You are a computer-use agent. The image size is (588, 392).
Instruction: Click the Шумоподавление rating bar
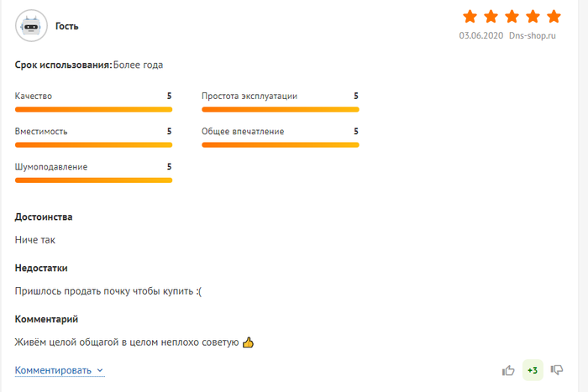(93, 180)
